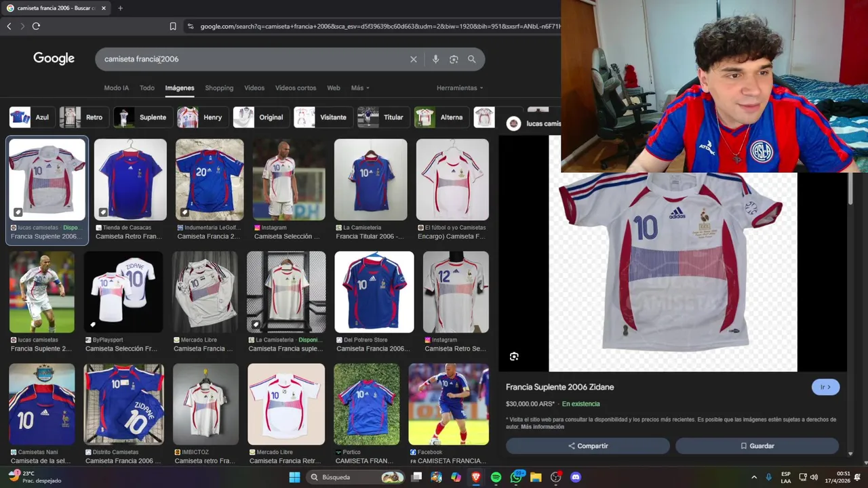Open the ESP LAA language indicator
Viewport: 868px width, 488px height.
(786, 477)
